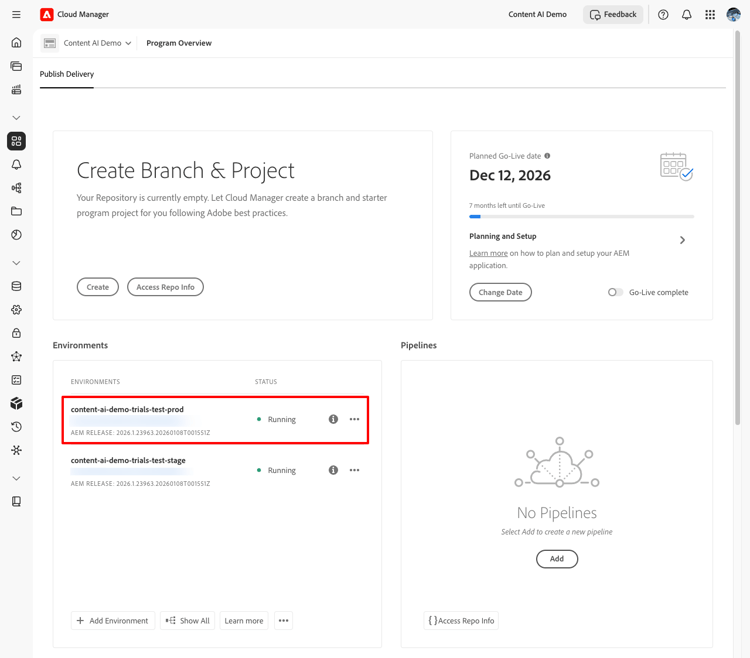
Task: Open the gear settings sidebar icon
Action: (x=16, y=309)
